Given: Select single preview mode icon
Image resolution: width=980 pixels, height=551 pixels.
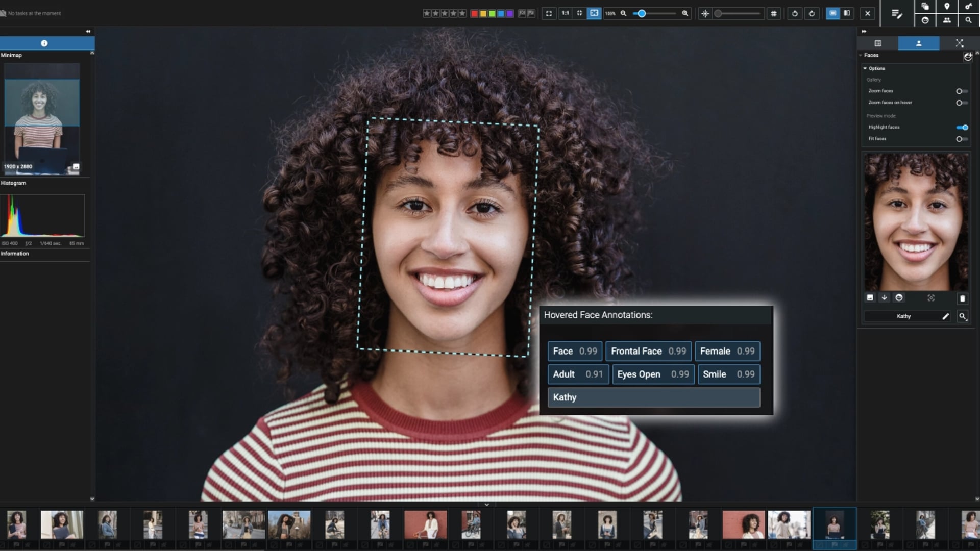Looking at the screenshot, I should coord(832,13).
